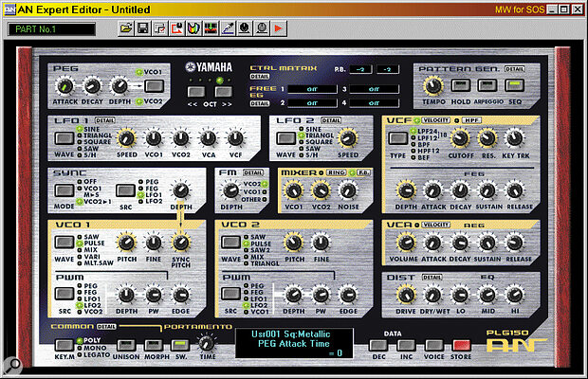This screenshot has height=379, width=588.
Task: Click the red play arrow toolbar icon
Action: pos(278,28)
